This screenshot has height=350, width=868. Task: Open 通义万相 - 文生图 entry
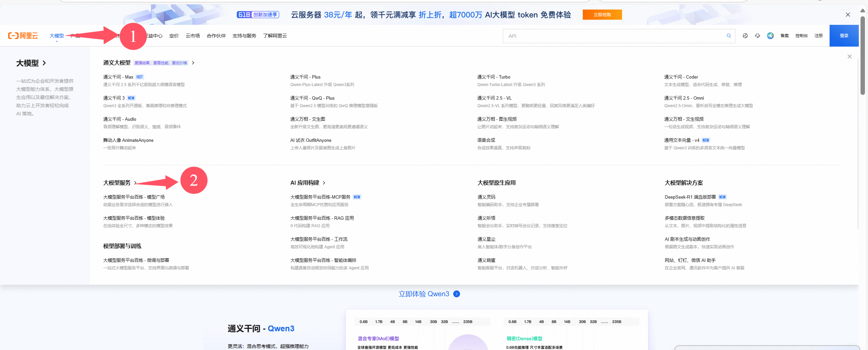click(308, 119)
